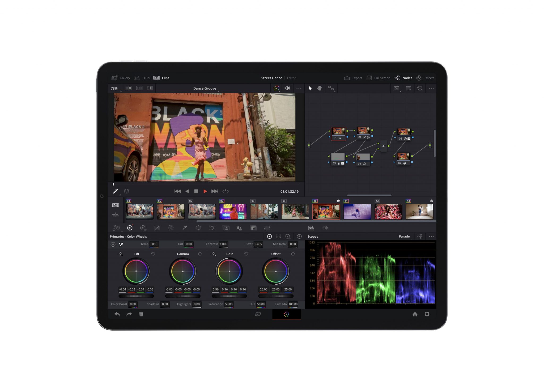544x392 pixels.
Task: Toggle the Effects panel on
Action: [427, 78]
